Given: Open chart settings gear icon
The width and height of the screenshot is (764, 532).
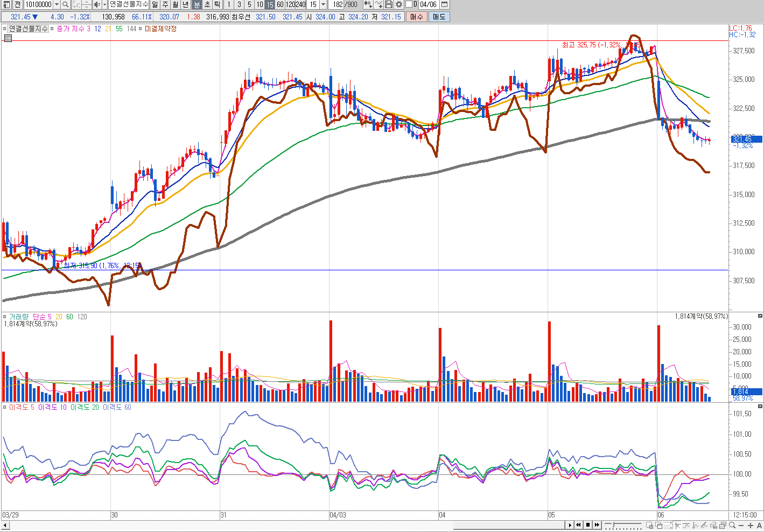Looking at the screenshot, I should point(399,4).
